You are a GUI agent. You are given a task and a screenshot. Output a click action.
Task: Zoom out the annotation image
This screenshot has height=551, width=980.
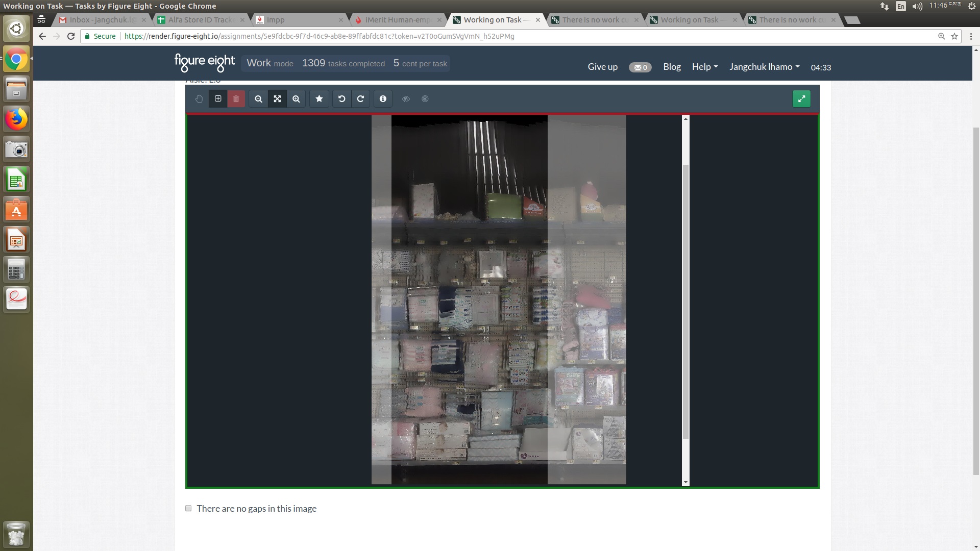tap(258, 99)
